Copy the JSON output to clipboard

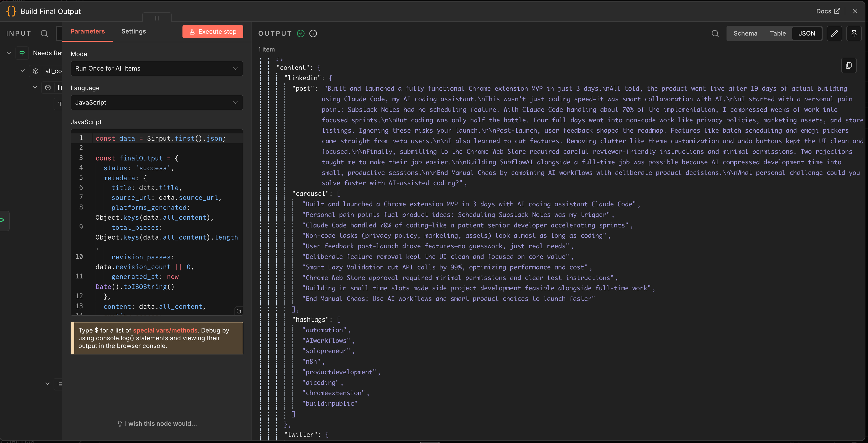tap(848, 65)
